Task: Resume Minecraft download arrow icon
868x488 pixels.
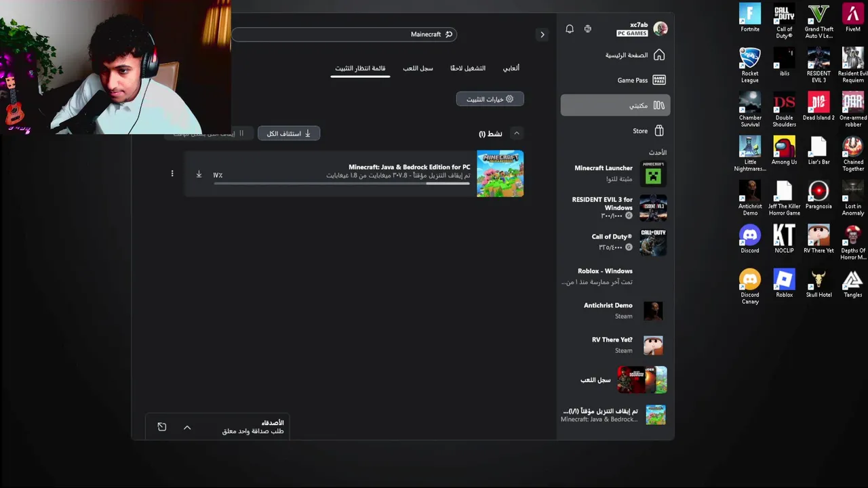Action: [x=199, y=174]
